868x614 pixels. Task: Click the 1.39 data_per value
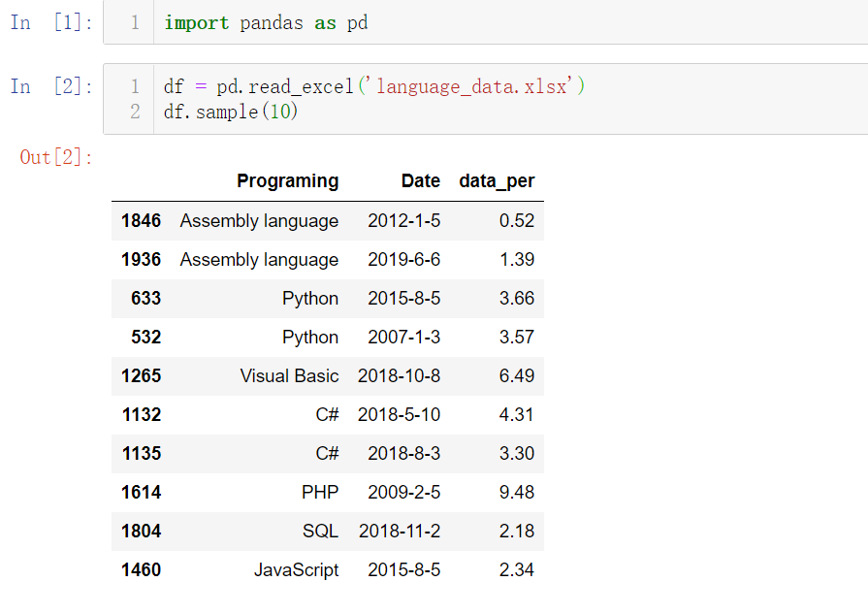pos(516,260)
